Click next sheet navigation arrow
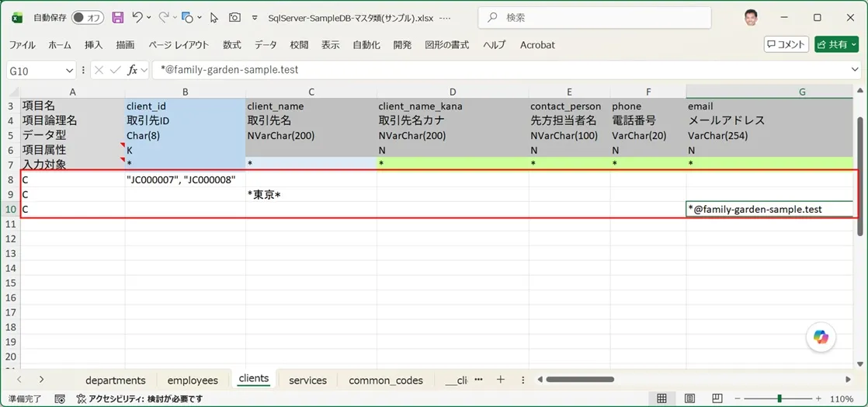This screenshot has width=868, height=407. [41, 379]
